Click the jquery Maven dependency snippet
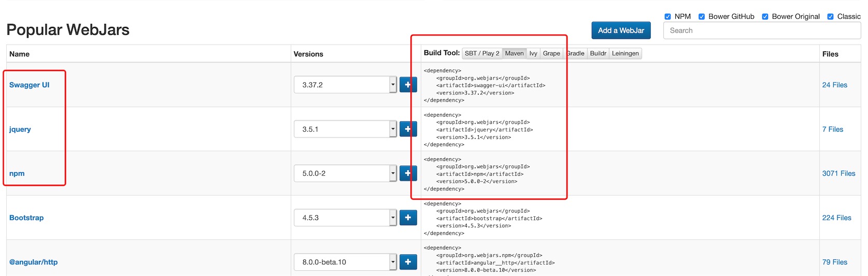The height and width of the screenshot is (276, 868). pos(478,130)
